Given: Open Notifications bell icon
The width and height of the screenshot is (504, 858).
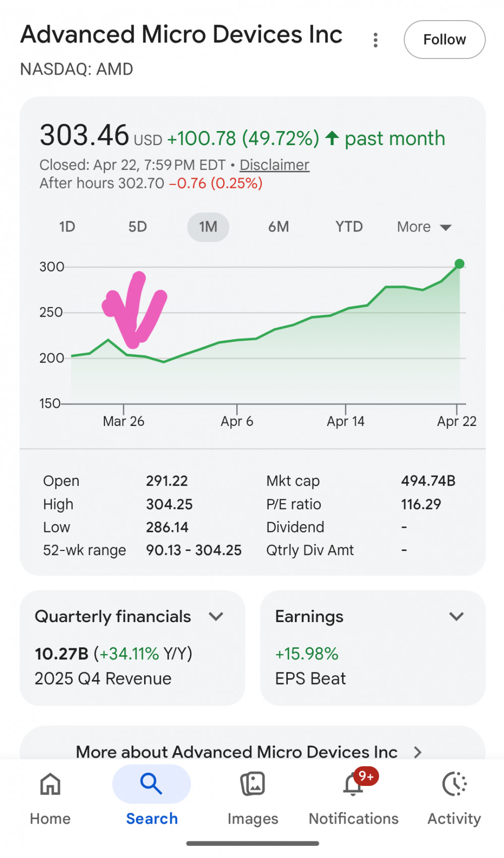Looking at the screenshot, I should (x=353, y=785).
